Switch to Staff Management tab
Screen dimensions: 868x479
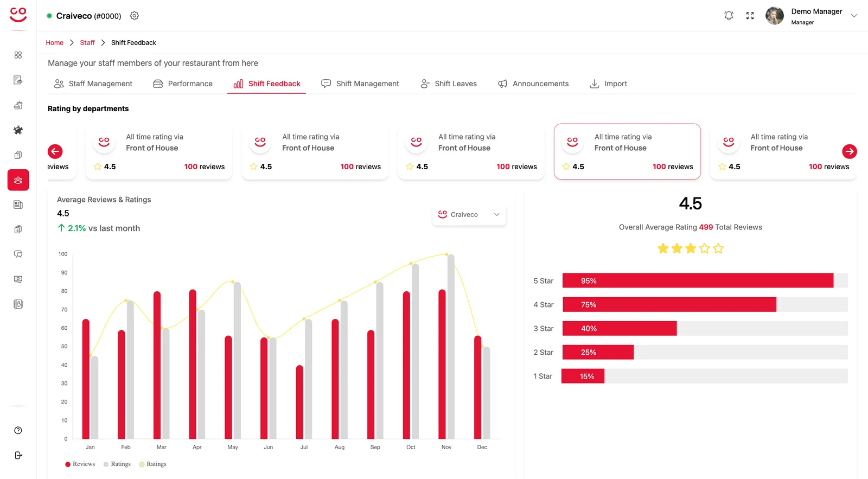93,84
